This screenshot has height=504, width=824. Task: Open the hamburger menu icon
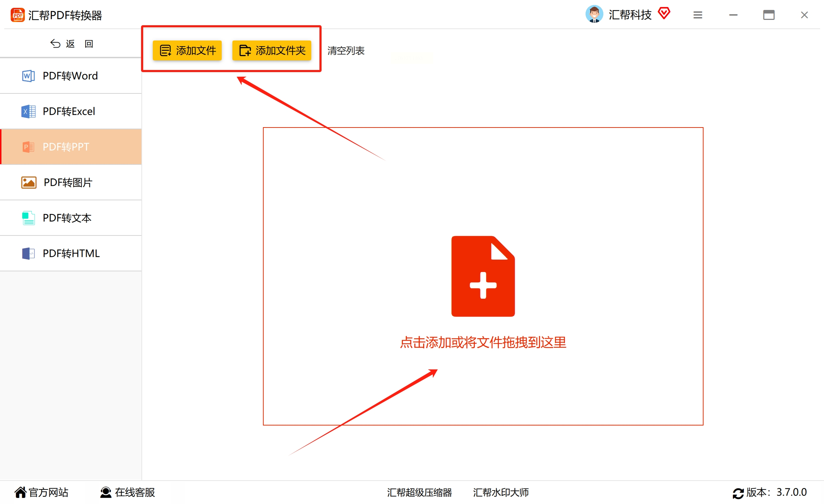click(698, 15)
